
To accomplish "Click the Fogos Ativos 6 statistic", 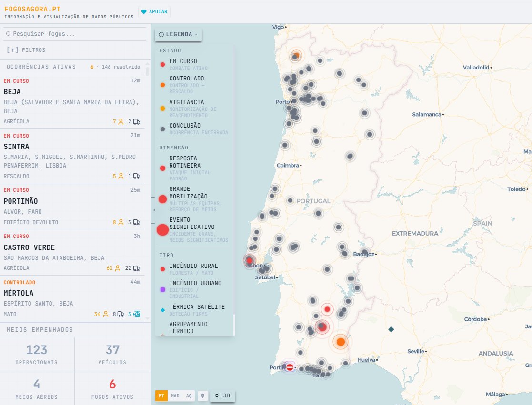I will click(112, 388).
